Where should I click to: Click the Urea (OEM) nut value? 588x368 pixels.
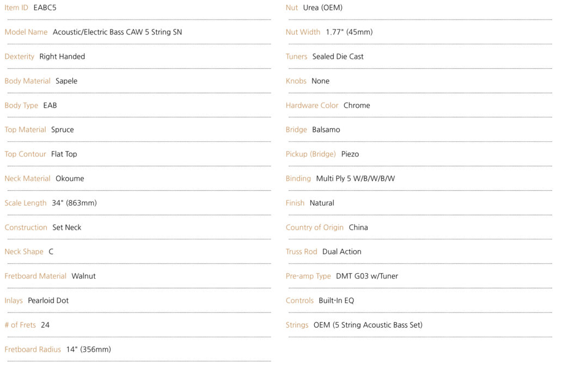(323, 8)
